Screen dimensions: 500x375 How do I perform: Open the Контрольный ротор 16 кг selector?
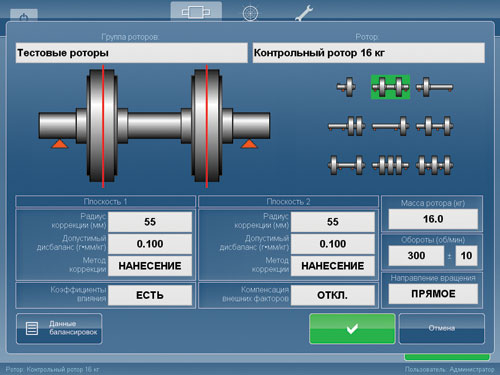point(369,53)
